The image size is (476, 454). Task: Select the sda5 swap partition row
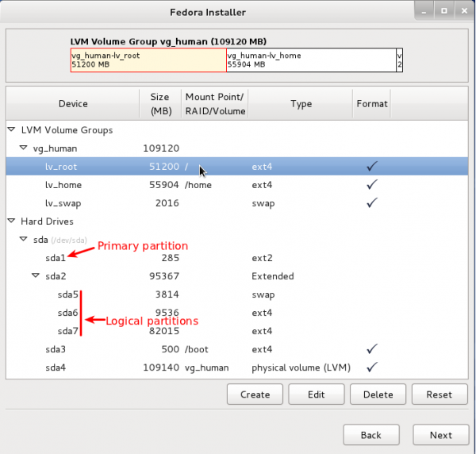236,294
